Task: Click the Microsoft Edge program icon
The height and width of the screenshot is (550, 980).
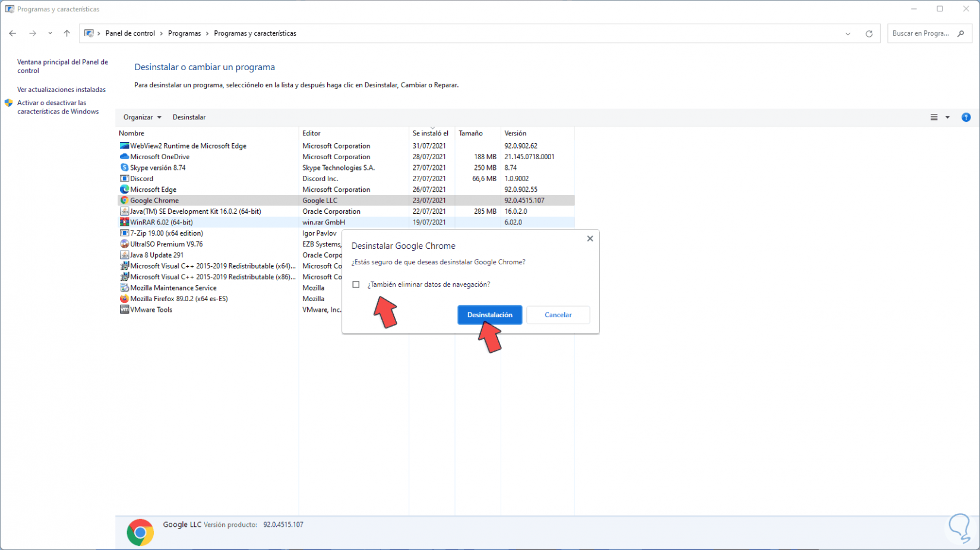Action: coord(124,189)
